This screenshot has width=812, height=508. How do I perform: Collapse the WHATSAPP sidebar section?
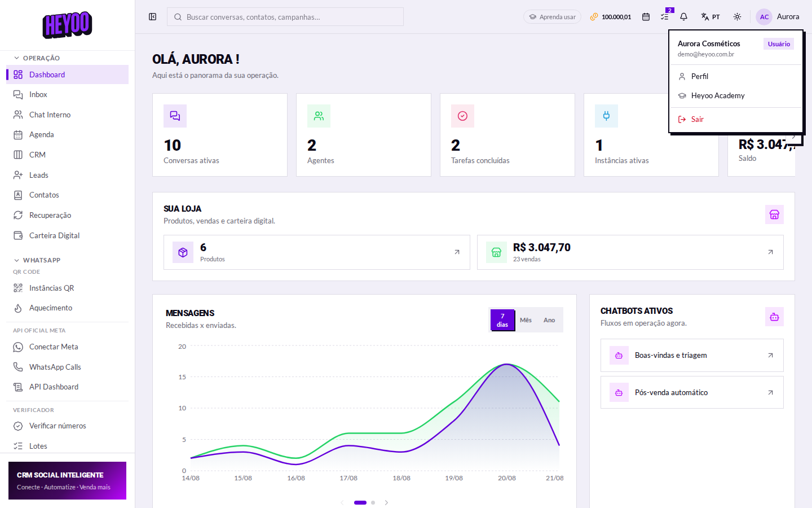[x=37, y=260]
